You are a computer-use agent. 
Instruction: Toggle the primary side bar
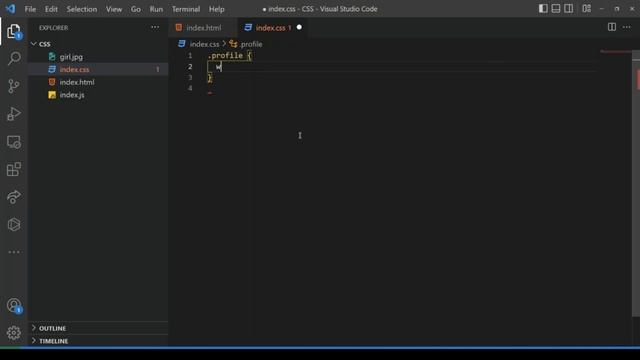543,9
